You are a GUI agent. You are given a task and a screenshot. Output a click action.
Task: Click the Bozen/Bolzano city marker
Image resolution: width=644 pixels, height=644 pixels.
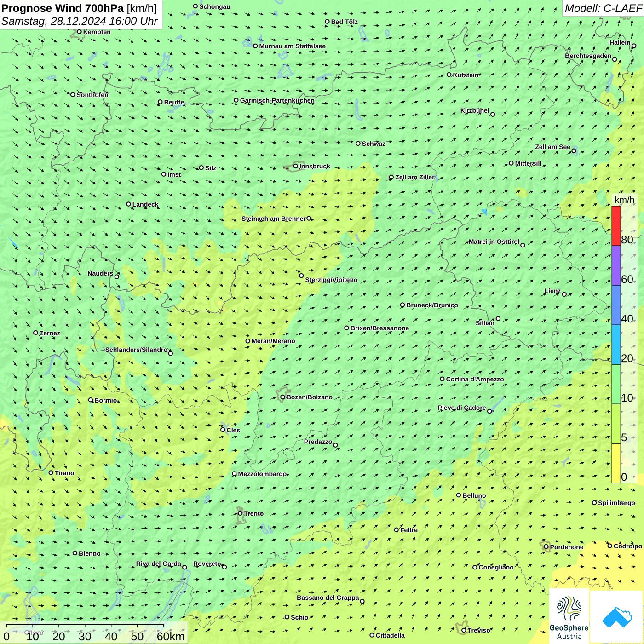tap(283, 397)
